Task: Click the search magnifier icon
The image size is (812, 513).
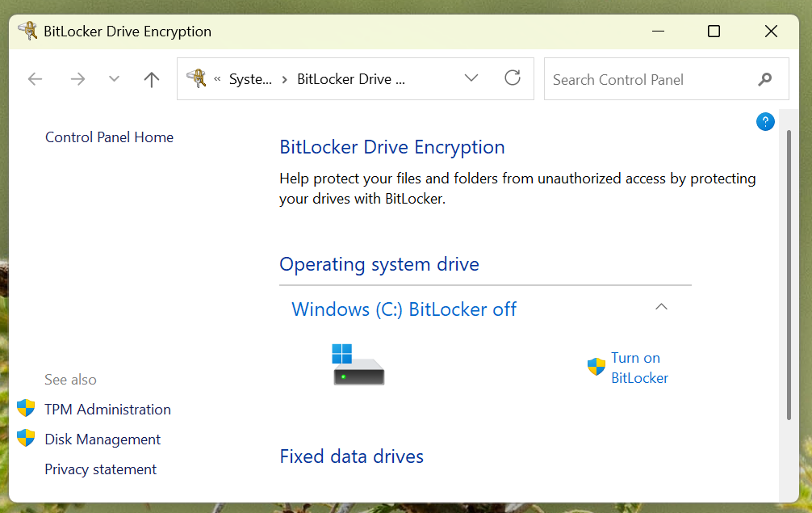Action: point(764,79)
